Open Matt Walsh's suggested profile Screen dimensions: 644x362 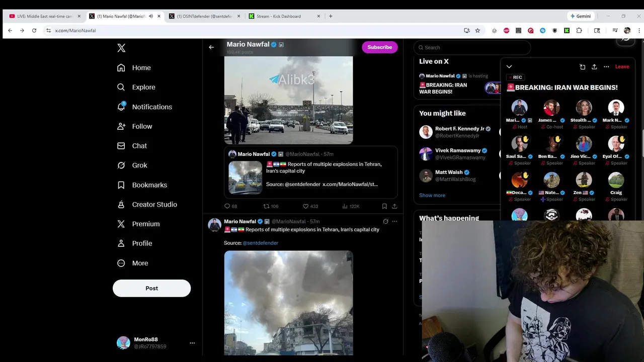[x=459, y=175]
